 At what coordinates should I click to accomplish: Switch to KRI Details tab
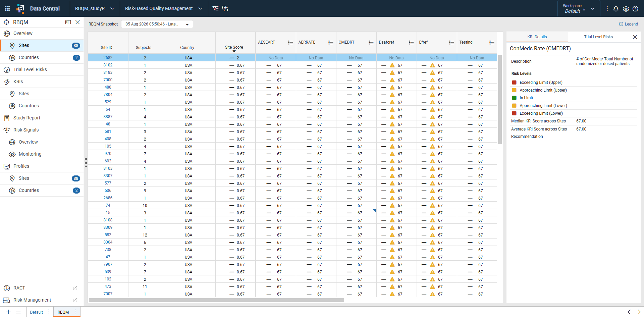(x=537, y=37)
